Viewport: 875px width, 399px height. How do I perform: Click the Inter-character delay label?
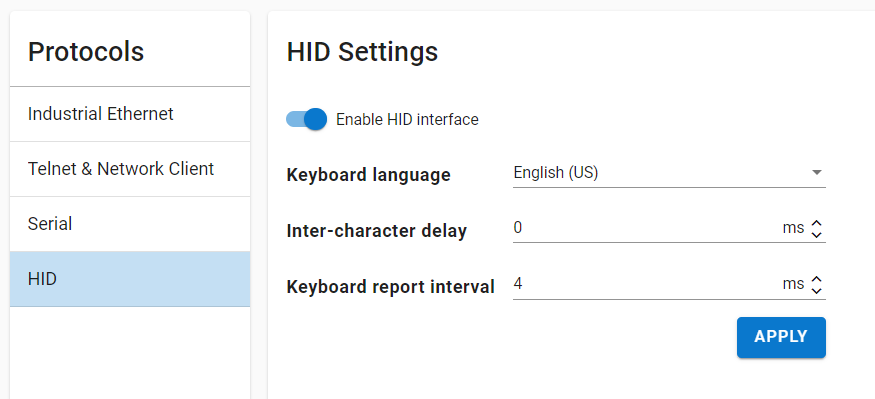pos(377,230)
